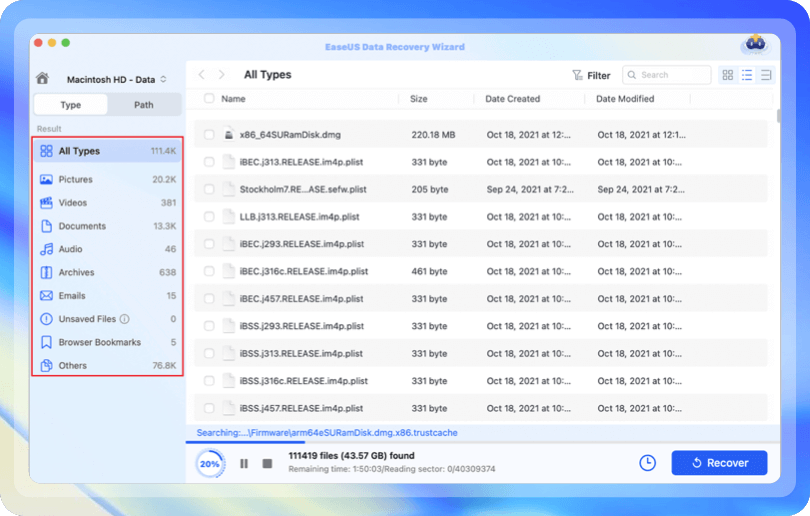Switch to the Path tab

click(x=144, y=105)
